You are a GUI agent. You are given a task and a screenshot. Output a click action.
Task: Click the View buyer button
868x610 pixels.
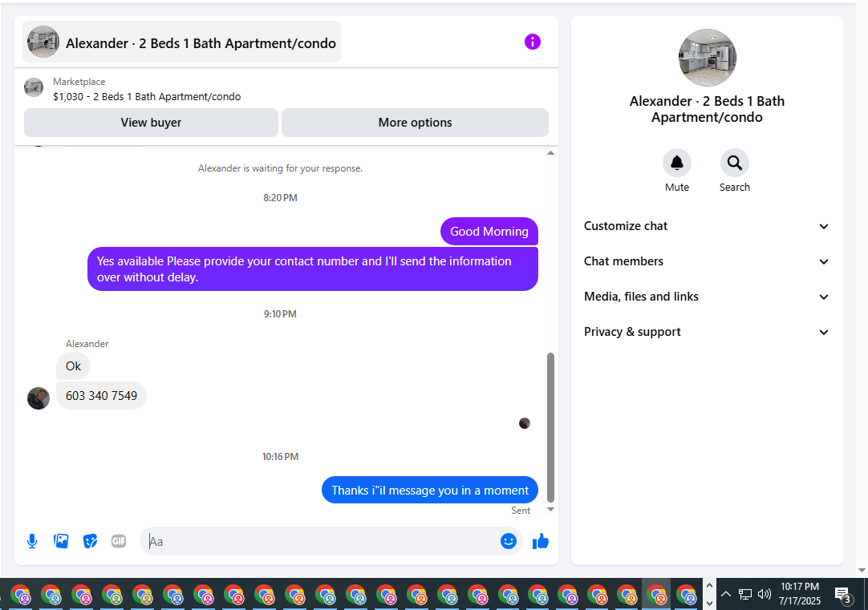coord(151,123)
